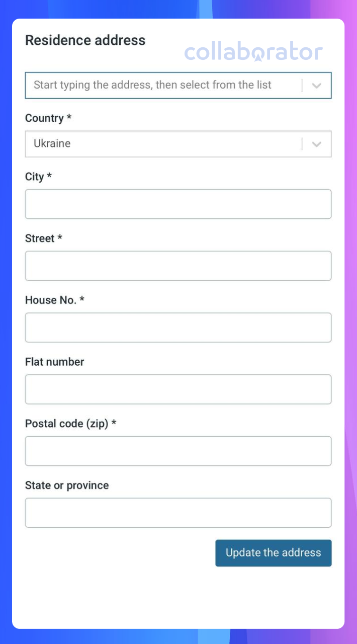Click the Postal code (zip) label

click(x=71, y=424)
